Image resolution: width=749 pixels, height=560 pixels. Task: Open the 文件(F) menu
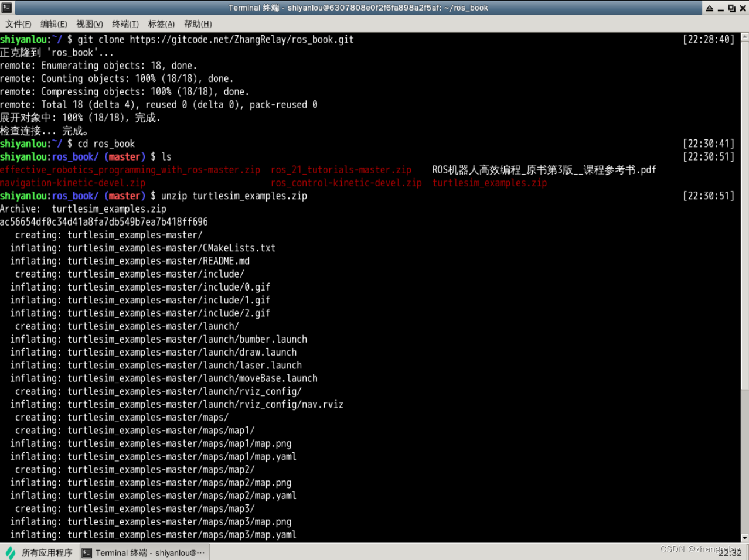18,24
